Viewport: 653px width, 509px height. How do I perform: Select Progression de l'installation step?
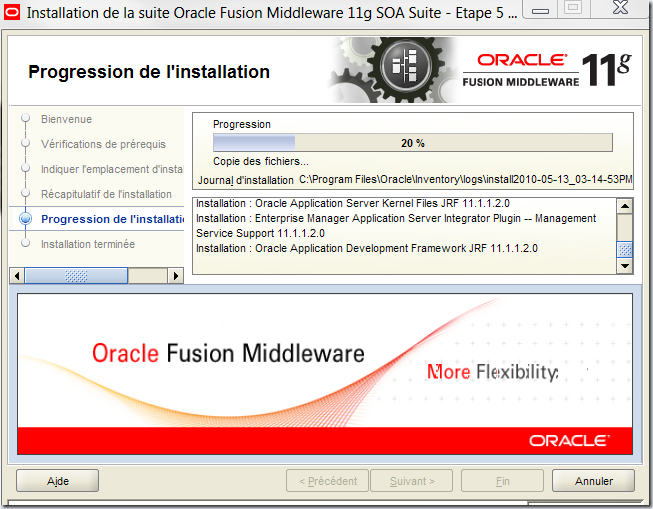(x=112, y=219)
